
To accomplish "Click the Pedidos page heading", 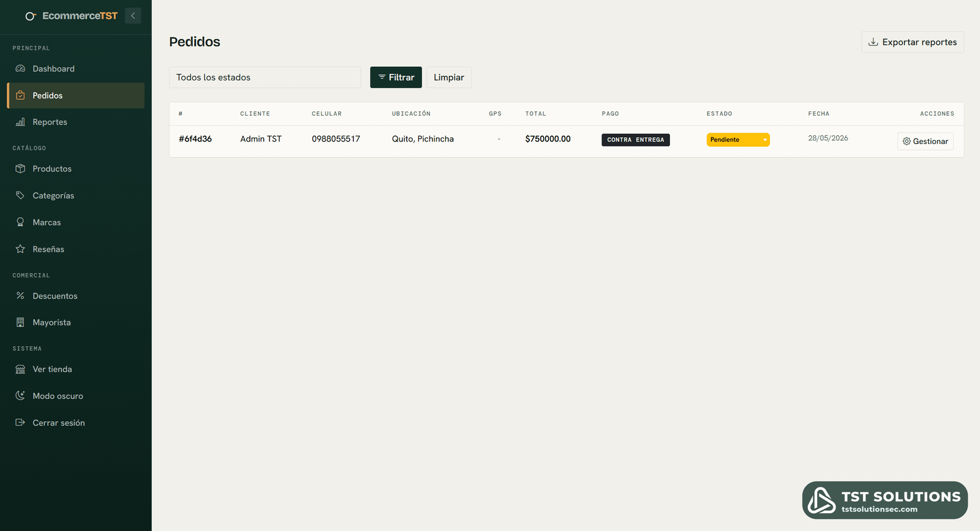I will 195,42.
